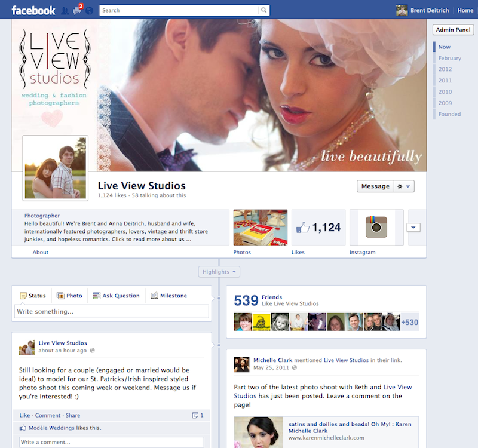Click the 'Write a comment...' field

pos(112,442)
